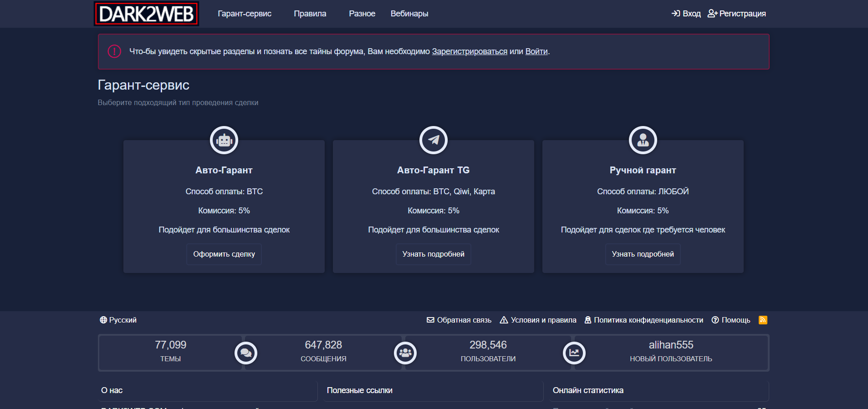
Task: Click Узнать подробней under Ручной гарант
Action: [x=643, y=254]
